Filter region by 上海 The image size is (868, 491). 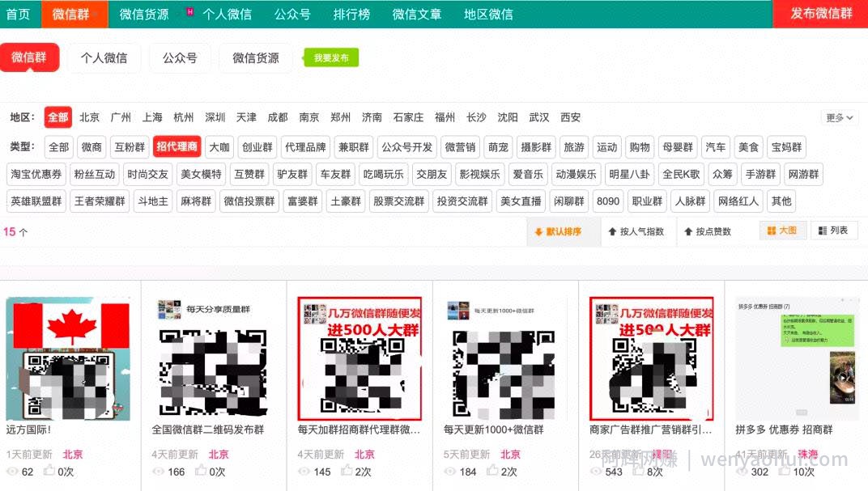[152, 117]
